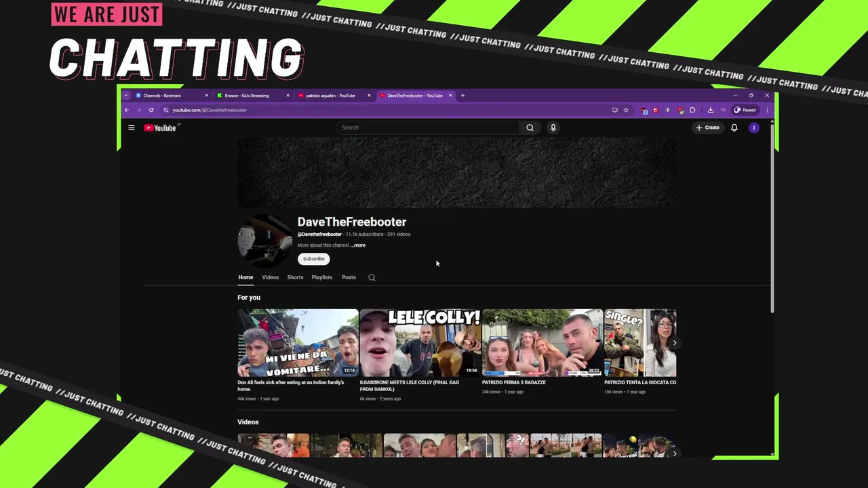Click the extension icon with badge 47

[x=681, y=110]
